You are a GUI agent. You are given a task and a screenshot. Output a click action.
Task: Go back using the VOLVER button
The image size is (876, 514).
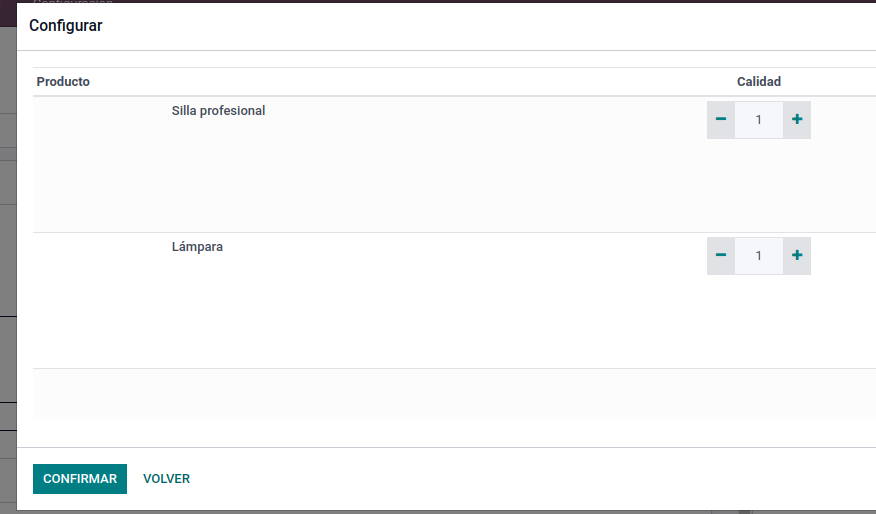tap(166, 479)
